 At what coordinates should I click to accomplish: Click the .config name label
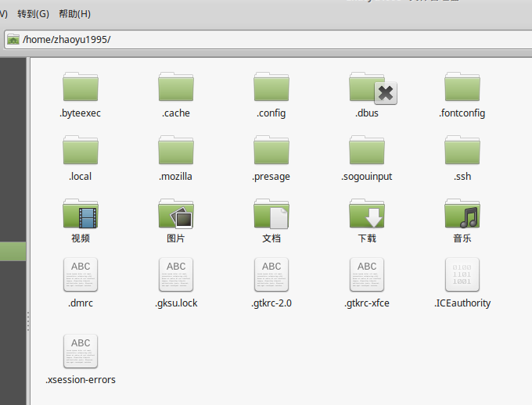(x=271, y=113)
